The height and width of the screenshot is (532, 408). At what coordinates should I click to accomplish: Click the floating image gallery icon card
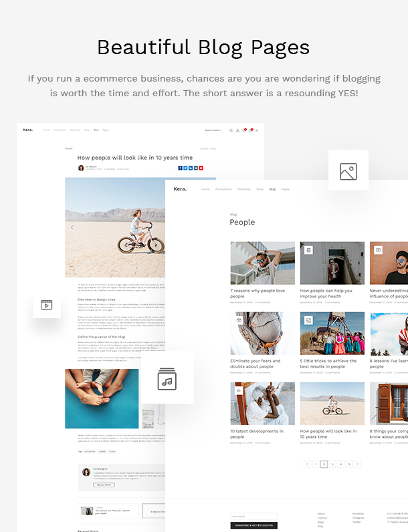click(348, 170)
